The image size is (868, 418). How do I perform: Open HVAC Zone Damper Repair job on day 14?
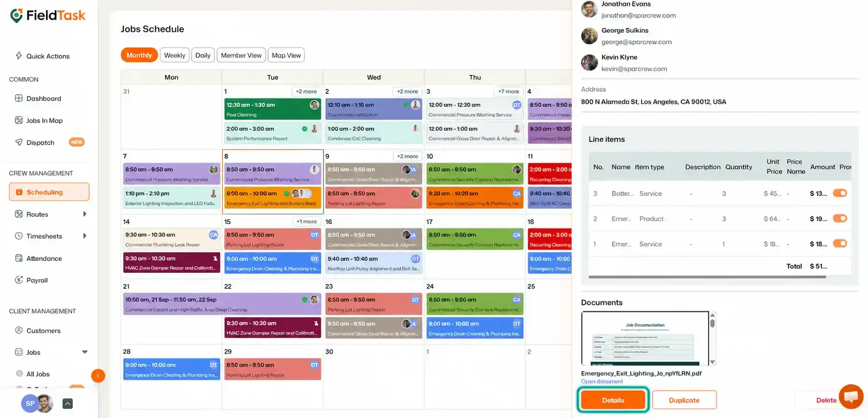pos(171,263)
